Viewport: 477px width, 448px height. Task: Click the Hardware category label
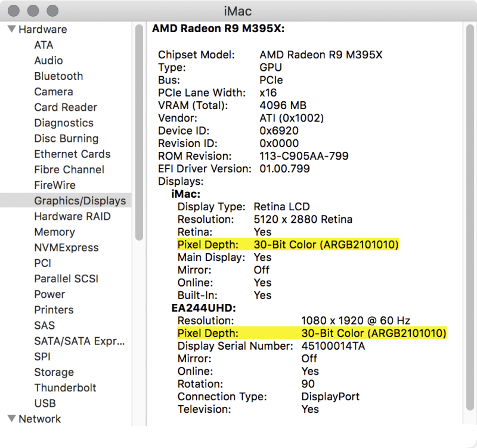42,29
